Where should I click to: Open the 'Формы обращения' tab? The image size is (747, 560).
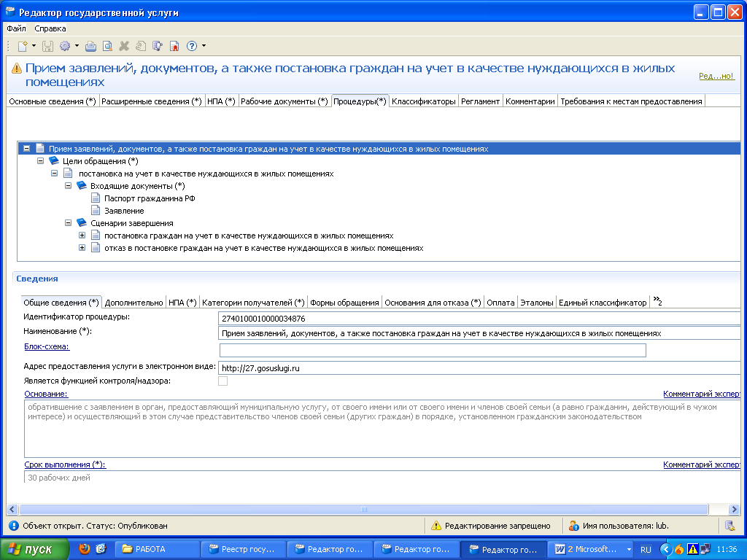344,303
